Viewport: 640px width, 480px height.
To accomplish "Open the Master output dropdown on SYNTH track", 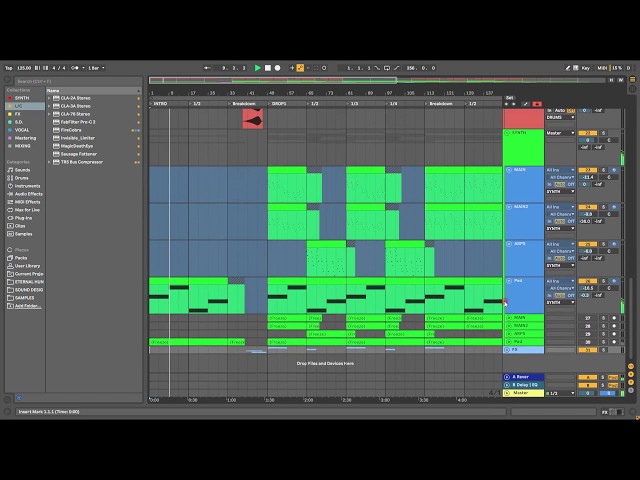I will pyautogui.click(x=560, y=133).
